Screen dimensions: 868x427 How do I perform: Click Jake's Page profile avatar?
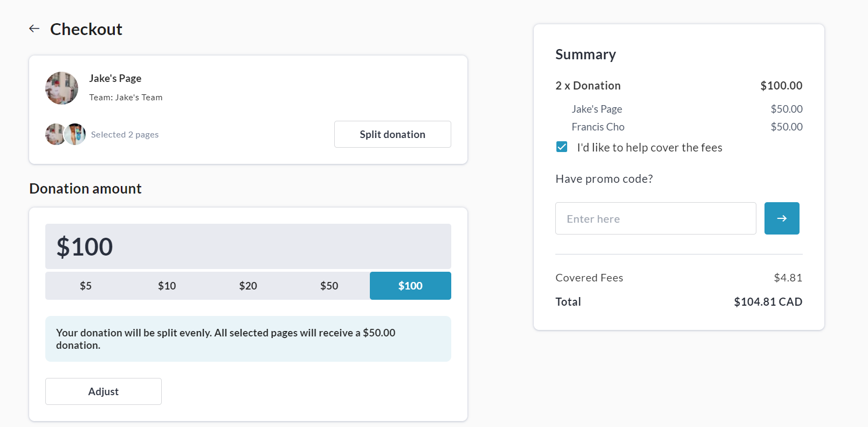coord(61,88)
